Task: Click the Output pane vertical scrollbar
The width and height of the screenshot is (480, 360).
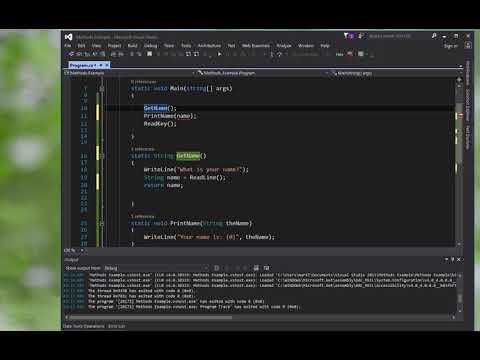Action: [x=460, y=293]
